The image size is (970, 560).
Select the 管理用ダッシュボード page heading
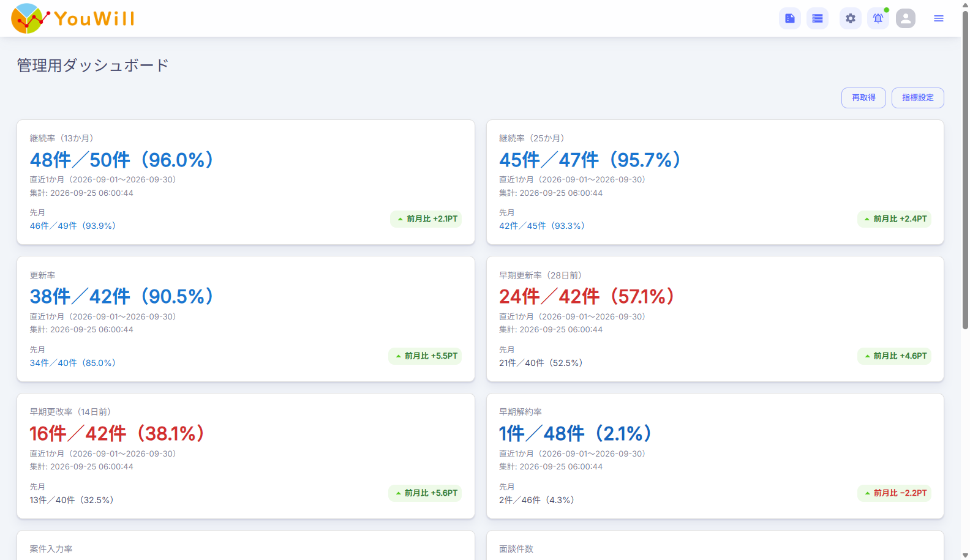pos(92,65)
